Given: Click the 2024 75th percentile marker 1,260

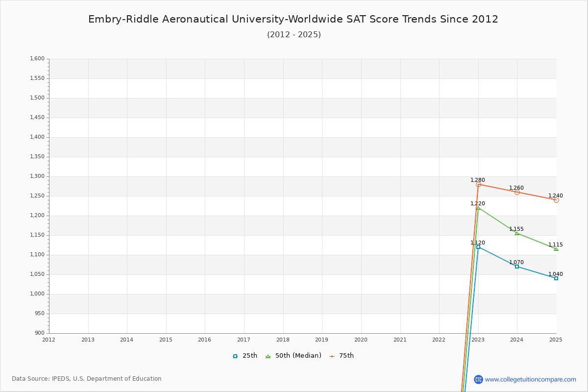Looking at the screenshot, I should [517, 192].
